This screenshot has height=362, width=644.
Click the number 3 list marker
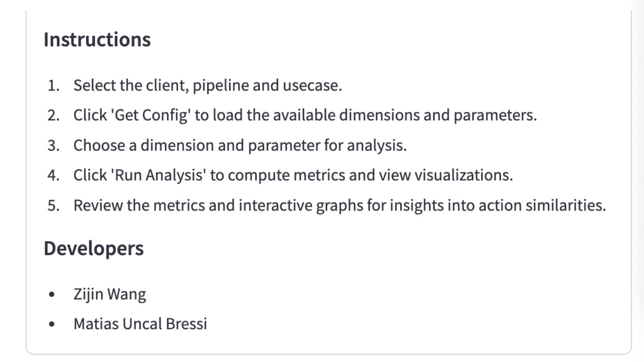(x=53, y=145)
